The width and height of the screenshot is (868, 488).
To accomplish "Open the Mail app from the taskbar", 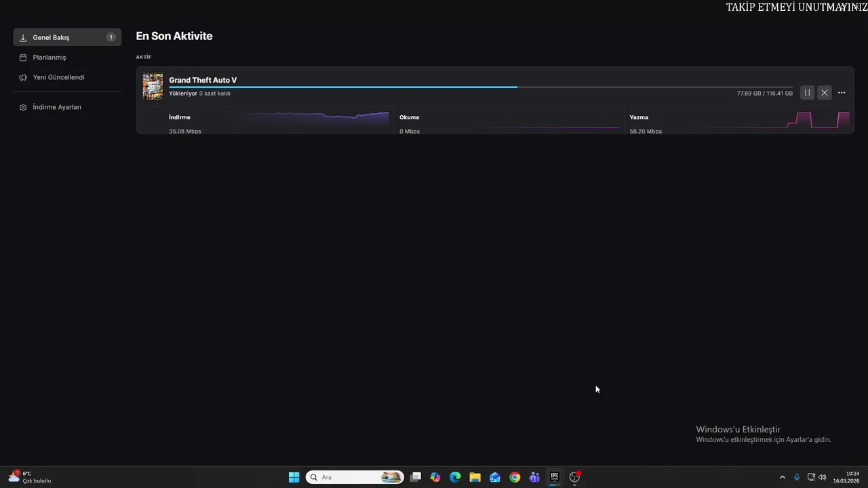I will (495, 477).
